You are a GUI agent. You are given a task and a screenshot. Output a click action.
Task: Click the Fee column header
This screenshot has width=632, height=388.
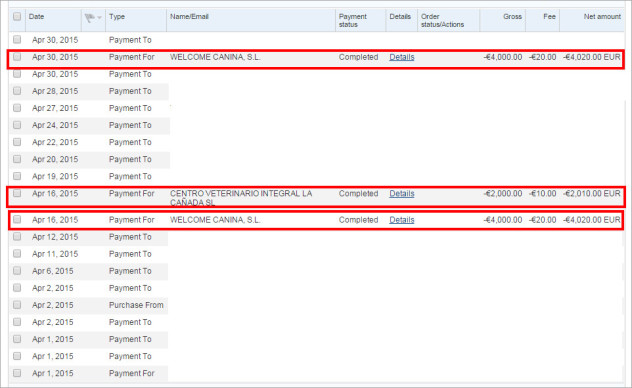coord(549,17)
